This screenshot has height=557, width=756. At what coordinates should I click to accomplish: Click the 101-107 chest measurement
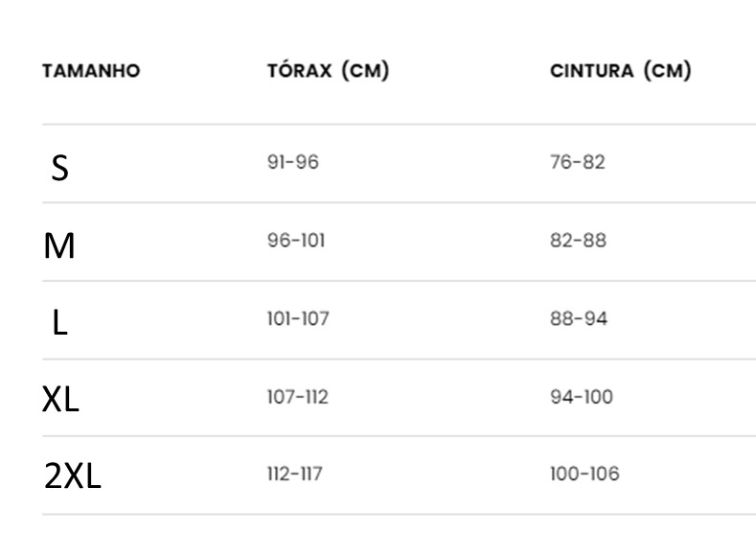pos(298,319)
